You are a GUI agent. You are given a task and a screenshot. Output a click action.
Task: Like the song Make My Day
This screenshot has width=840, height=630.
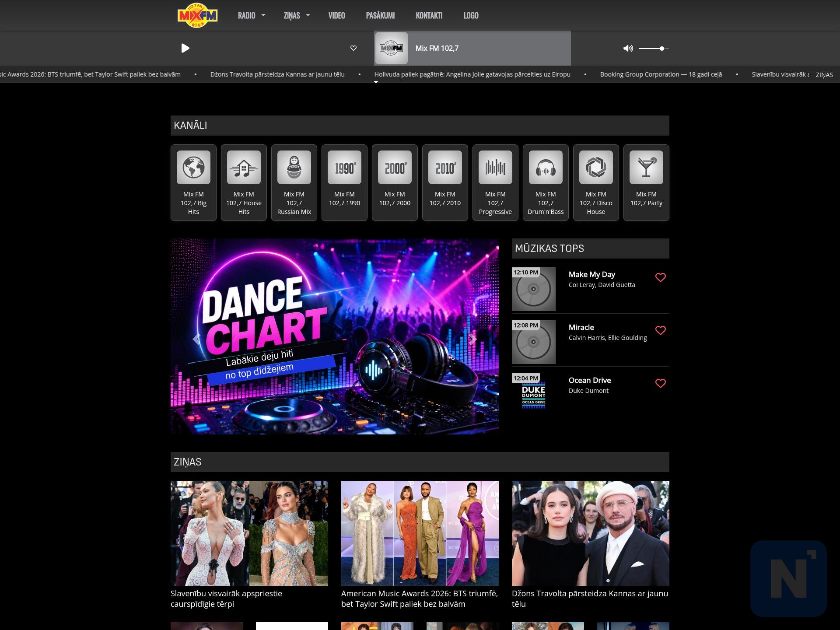tap(661, 277)
